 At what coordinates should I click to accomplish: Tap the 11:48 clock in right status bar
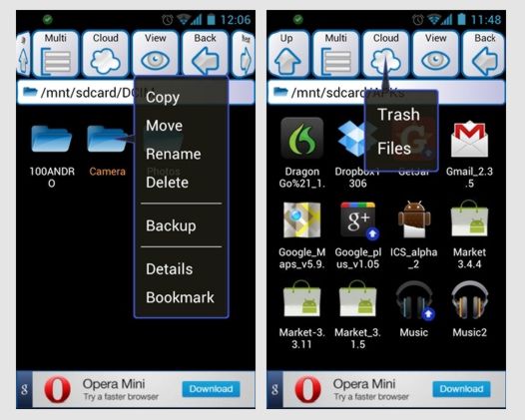click(486, 20)
